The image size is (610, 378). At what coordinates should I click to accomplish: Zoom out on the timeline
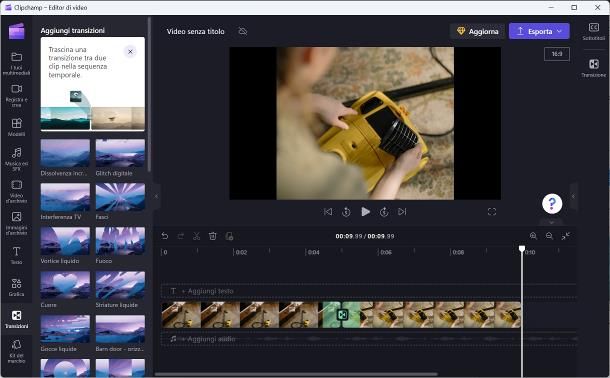(x=549, y=236)
